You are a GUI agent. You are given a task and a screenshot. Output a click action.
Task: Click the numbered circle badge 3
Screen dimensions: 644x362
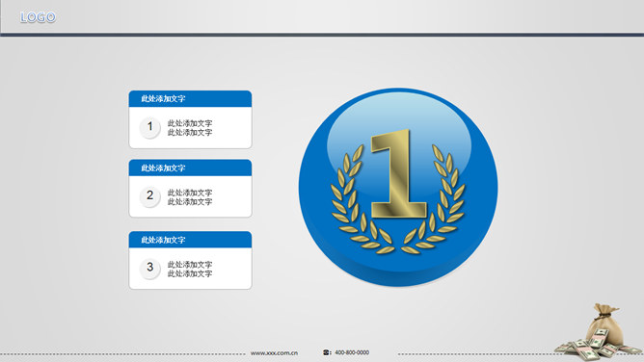point(149,268)
